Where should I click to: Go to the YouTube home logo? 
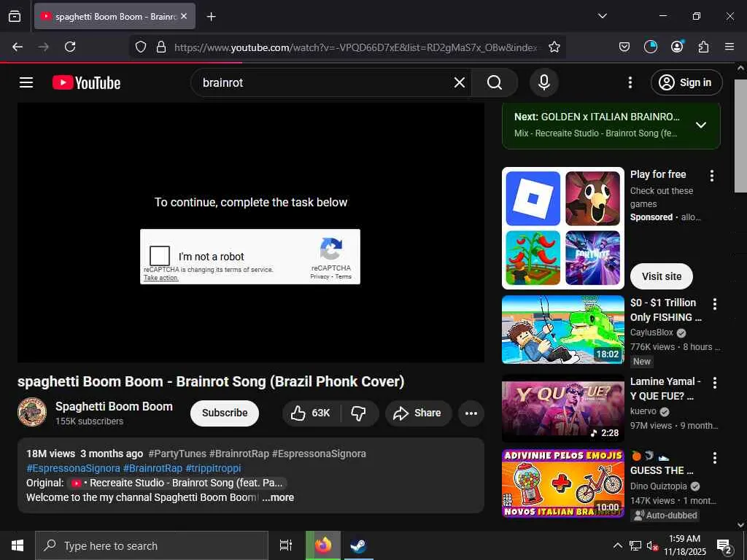pyautogui.click(x=86, y=82)
